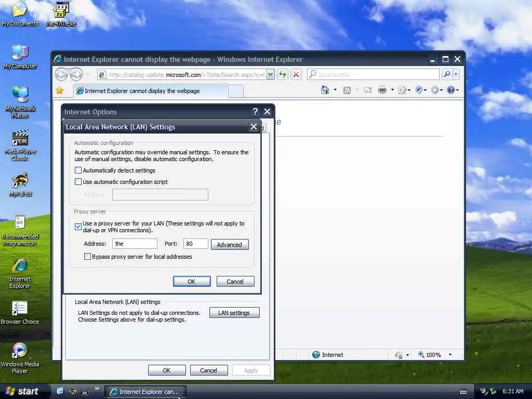Open My Documents desktop icon

(x=20, y=14)
